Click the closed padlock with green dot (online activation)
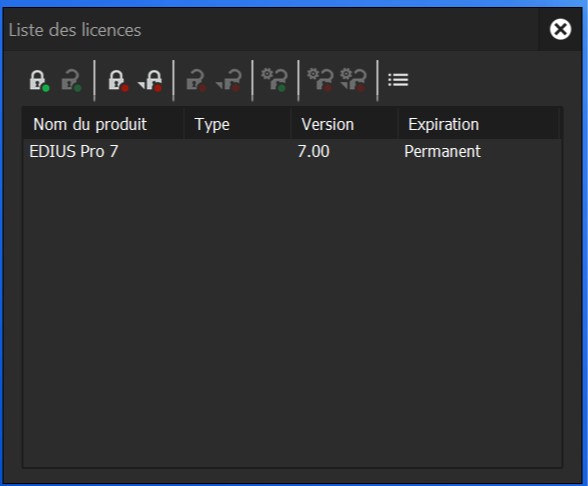The image size is (588, 486). [x=39, y=80]
